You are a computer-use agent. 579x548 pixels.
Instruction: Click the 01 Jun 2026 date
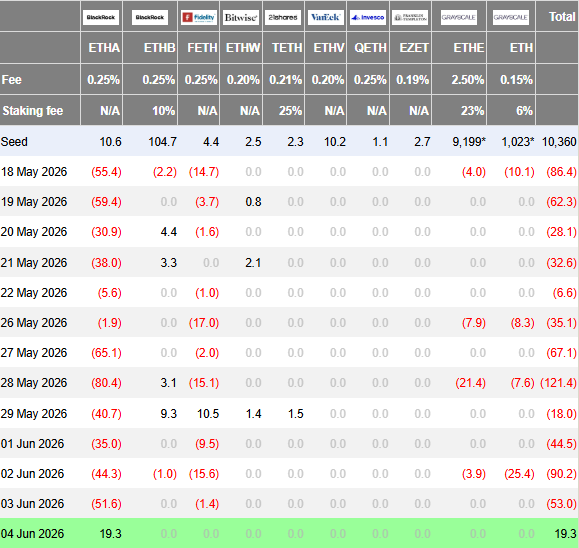[32, 443]
